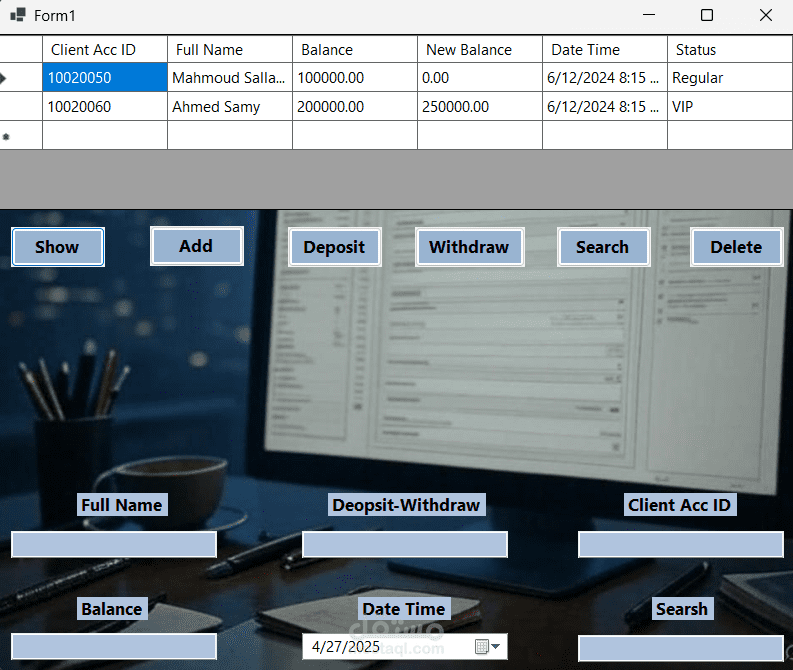Sort by Balance column header
This screenshot has height=670, width=793.
coord(355,50)
